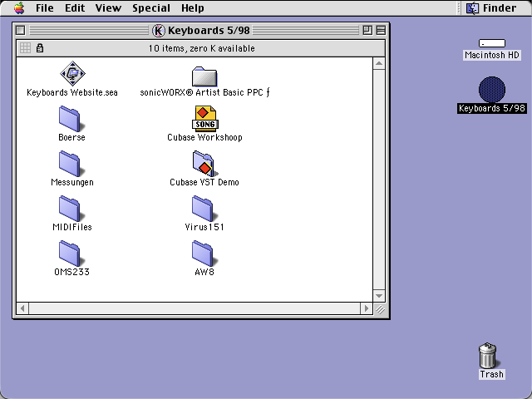Click the K proxy icon in window title
532x399 pixels.
pyautogui.click(x=159, y=31)
